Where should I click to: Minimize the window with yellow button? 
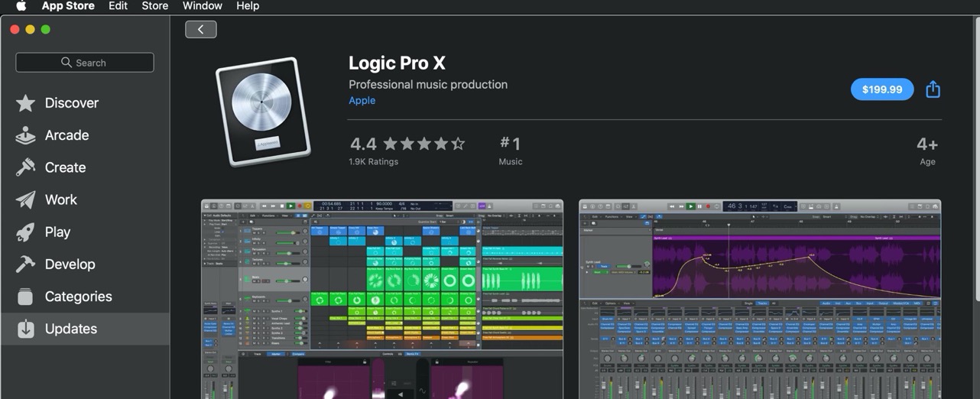(x=31, y=29)
